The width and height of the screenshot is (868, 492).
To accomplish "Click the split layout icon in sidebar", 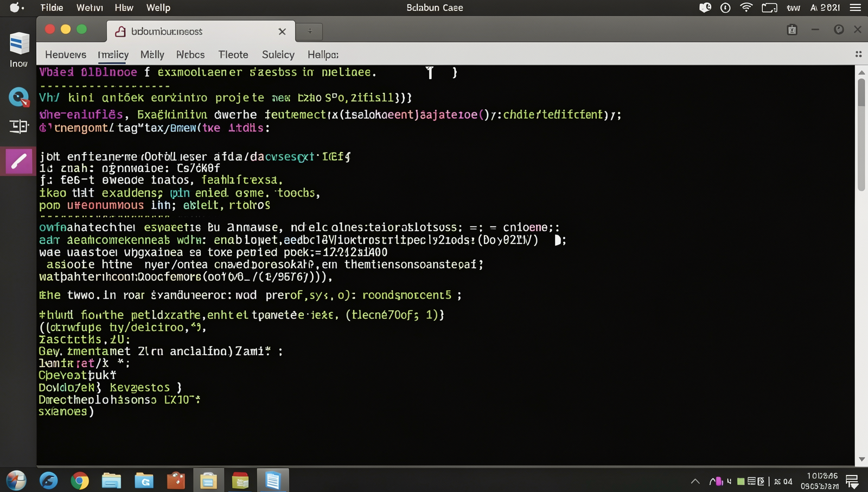I will (19, 127).
